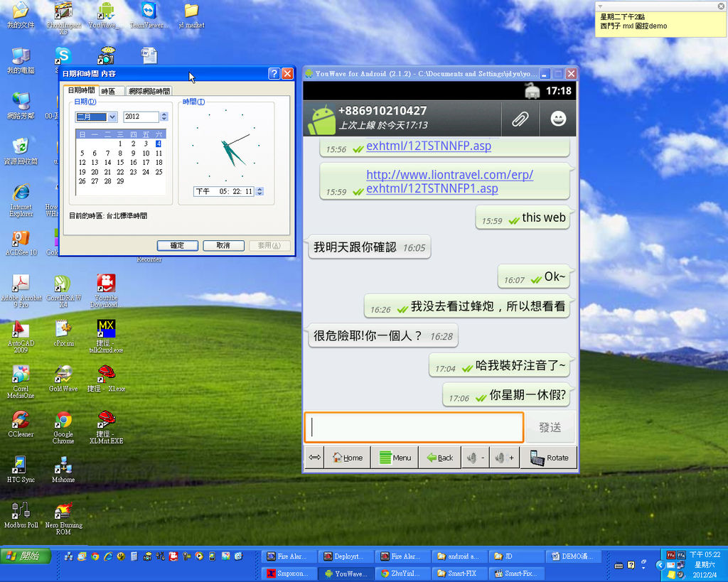
Task: Select the message 我明天跟你確認
Action: click(x=370, y=247)
